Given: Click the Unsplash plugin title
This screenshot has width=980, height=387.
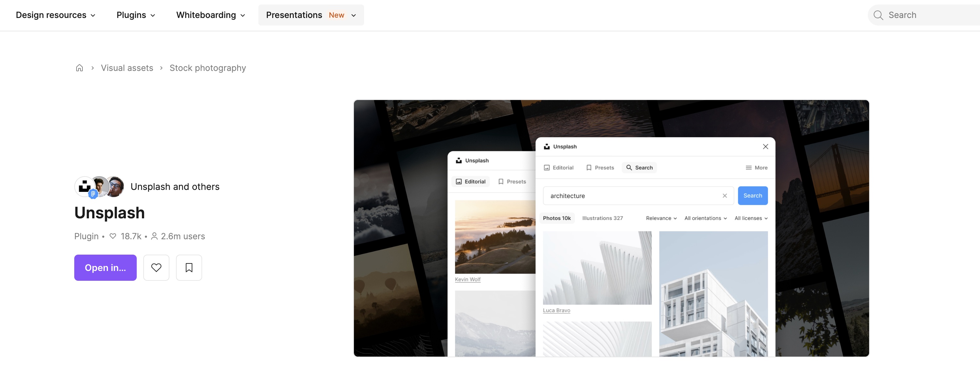Looking at the screenshot, I should click(x=110, y=212).
